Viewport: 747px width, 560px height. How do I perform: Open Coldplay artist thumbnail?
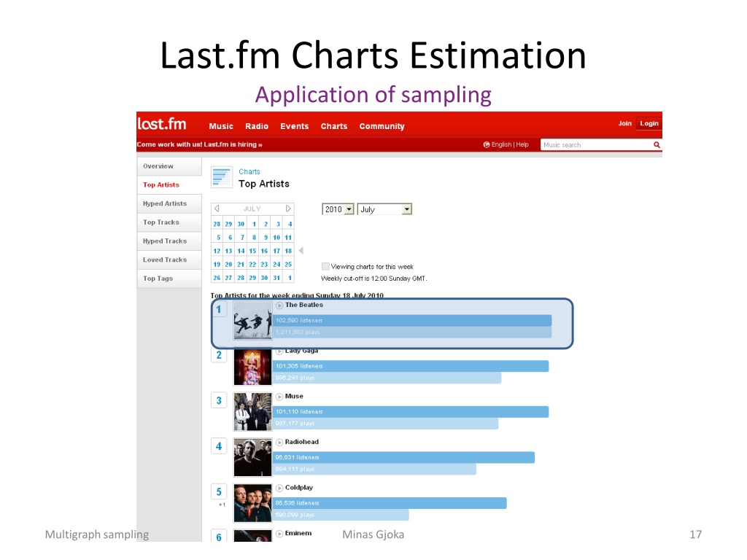[252, 503]
